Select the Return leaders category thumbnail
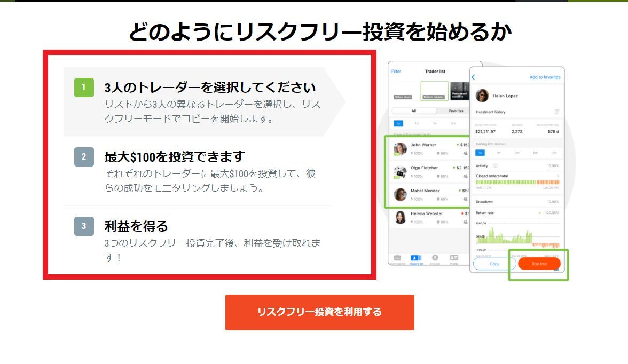 pos(434,91)
